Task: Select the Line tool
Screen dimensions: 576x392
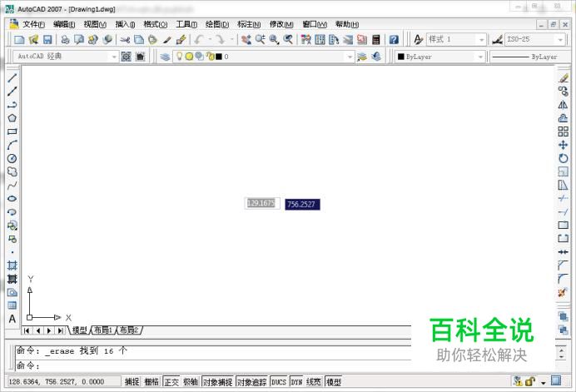Action: coord(12,78)
